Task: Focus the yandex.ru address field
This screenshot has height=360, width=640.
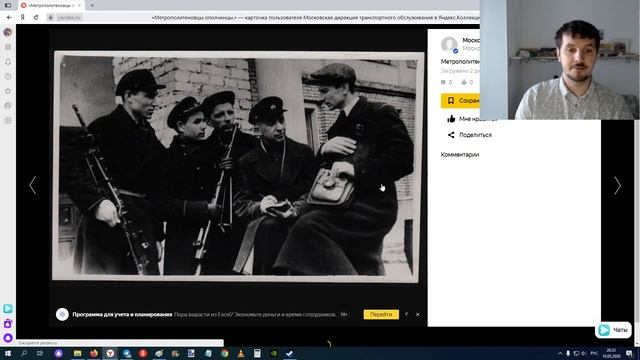Action: pos(69,18)
